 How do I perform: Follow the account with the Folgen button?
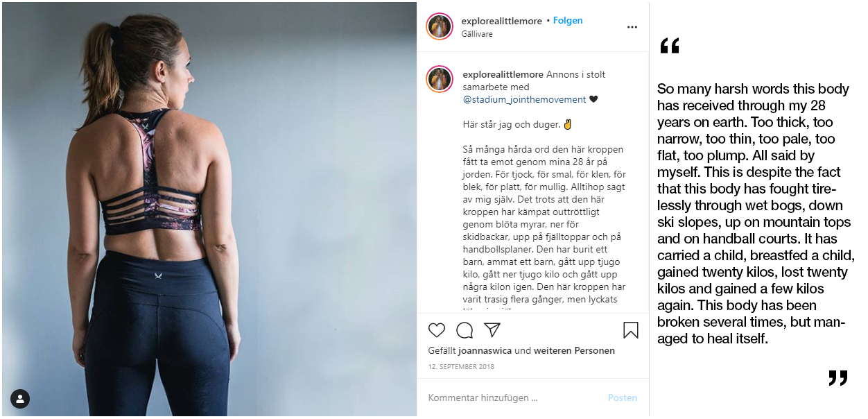coord(568,21)
